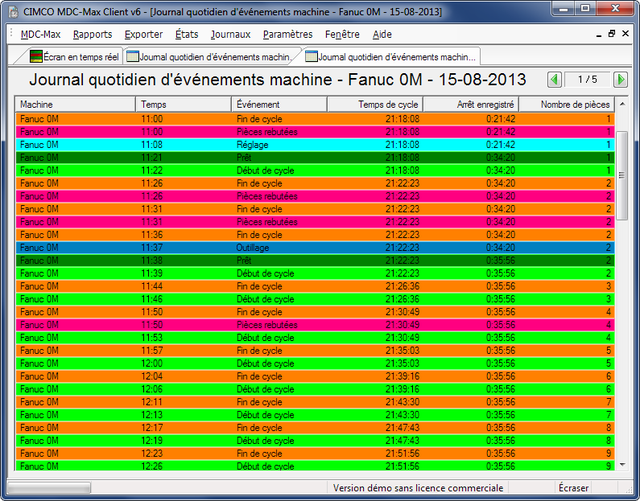Click the vertical scrollbar thumb
The image size is (640, 501).
(x=622, y=176)
